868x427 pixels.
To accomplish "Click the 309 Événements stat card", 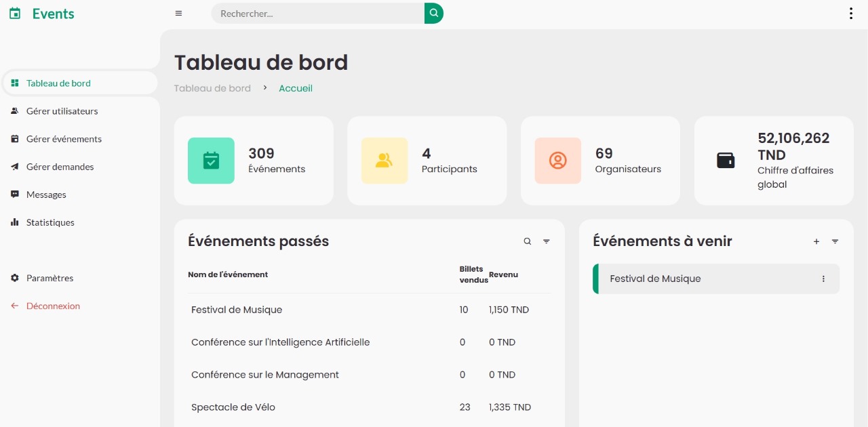I will (x=254, y=161).
